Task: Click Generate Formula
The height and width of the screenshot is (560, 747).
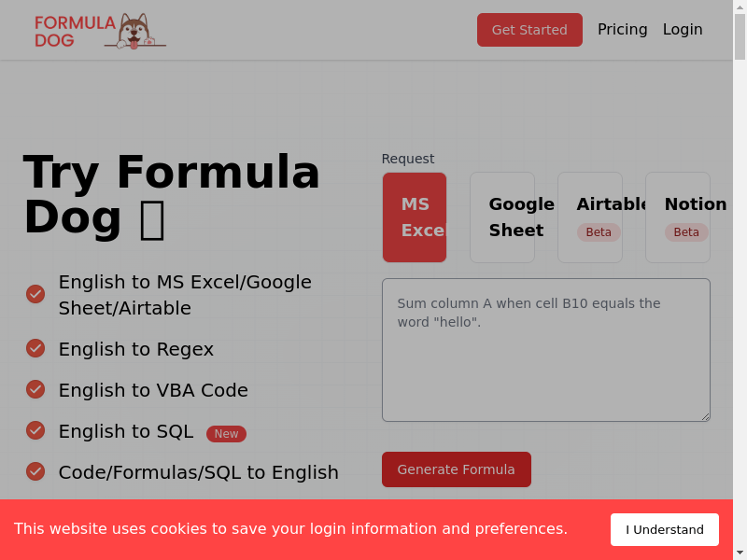Action: 457,469
